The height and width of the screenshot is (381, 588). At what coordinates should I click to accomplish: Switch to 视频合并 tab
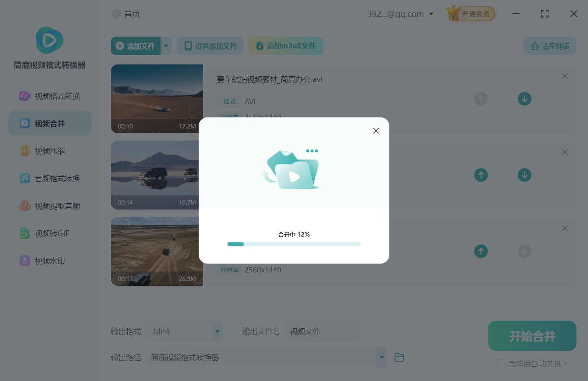tap(50, 123)
